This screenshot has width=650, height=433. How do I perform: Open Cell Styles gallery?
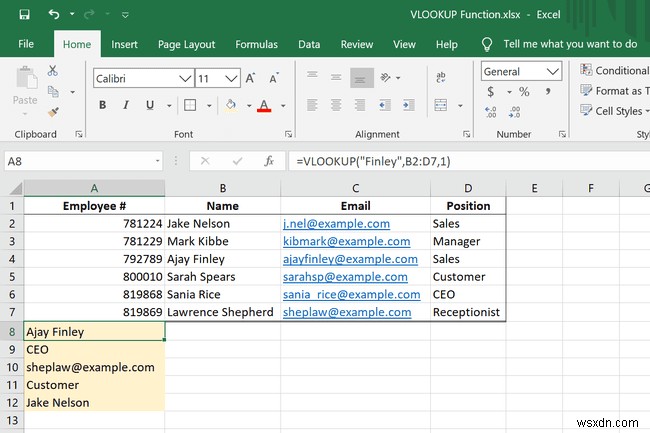click(614, 111)
